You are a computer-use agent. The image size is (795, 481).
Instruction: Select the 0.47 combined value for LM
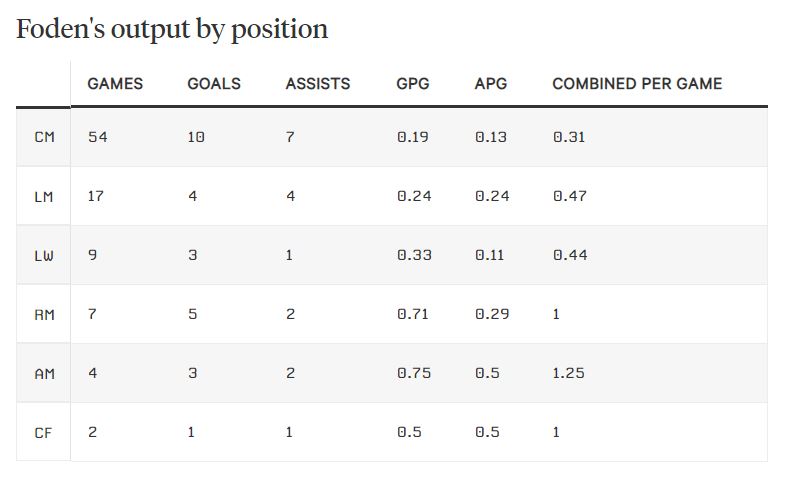tap(569, 196)
